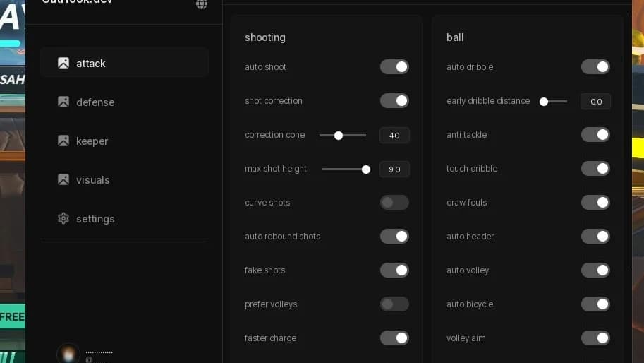The width and height of the screenshot is (644, 363).
Task: Turn off faster charge
Action: (394, 338)
